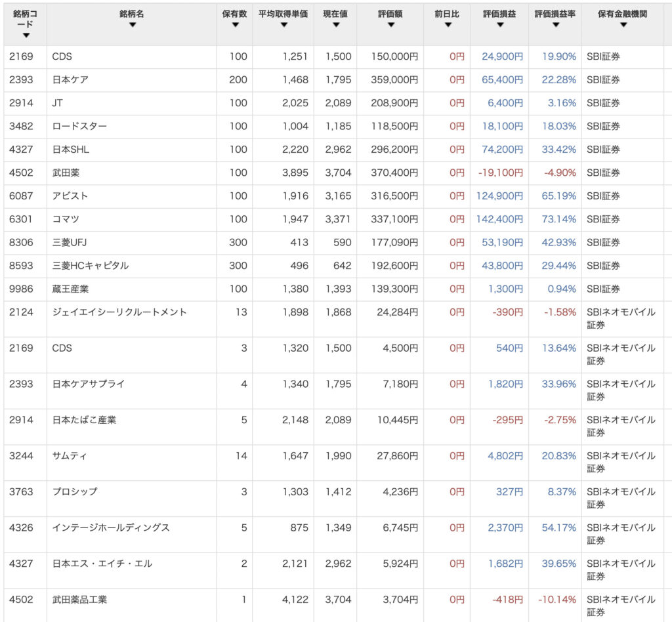Viewport: 672px width, 622px height.
Task: Select stock name 日本ケア
Action: (x=70, y=79)
